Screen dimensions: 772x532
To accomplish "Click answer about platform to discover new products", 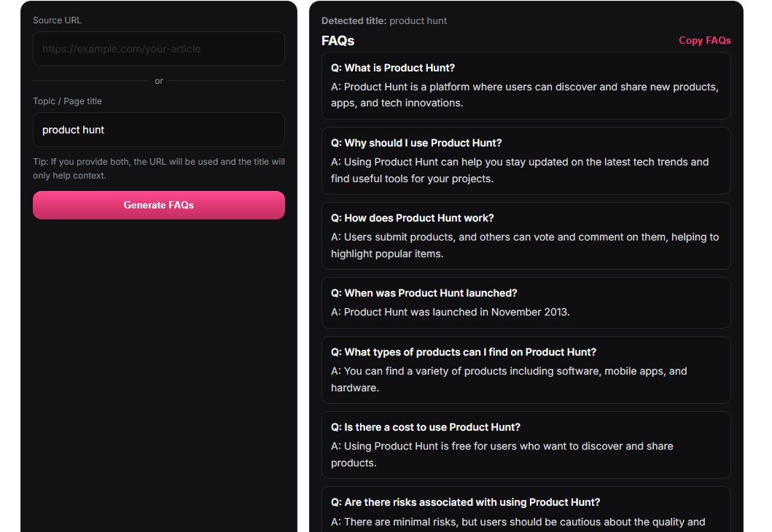I will tap(525, 95).
